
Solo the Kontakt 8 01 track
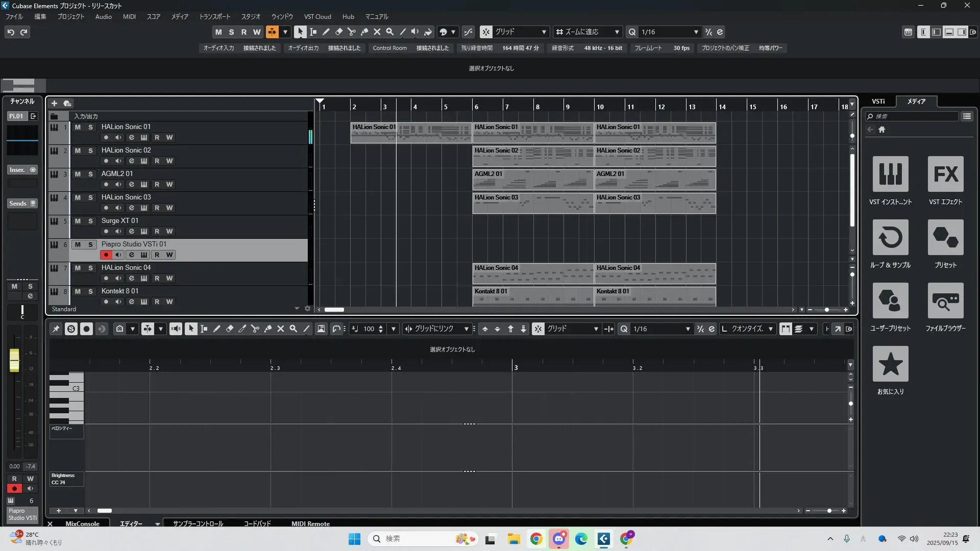coord(90,291)
